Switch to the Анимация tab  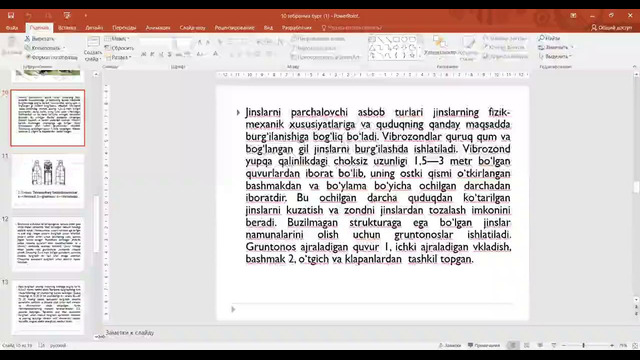tap(158, 28)
